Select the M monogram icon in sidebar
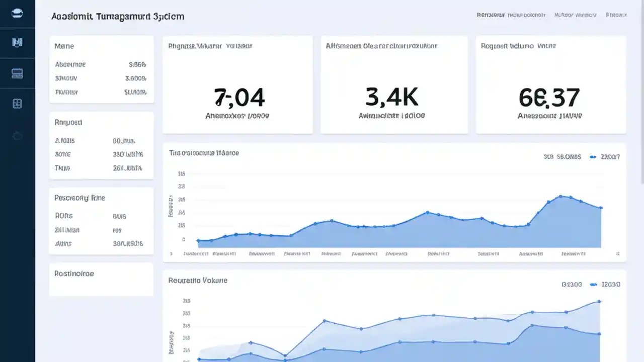Viewport: 644px width, 362px height. [18, 43]
